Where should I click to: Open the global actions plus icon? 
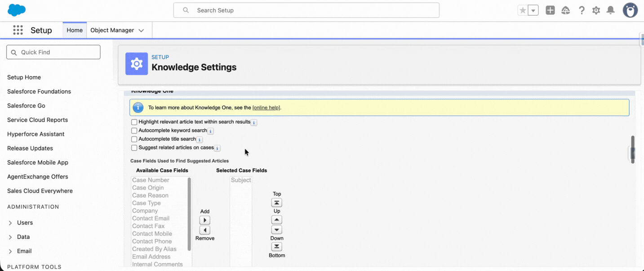550,10
